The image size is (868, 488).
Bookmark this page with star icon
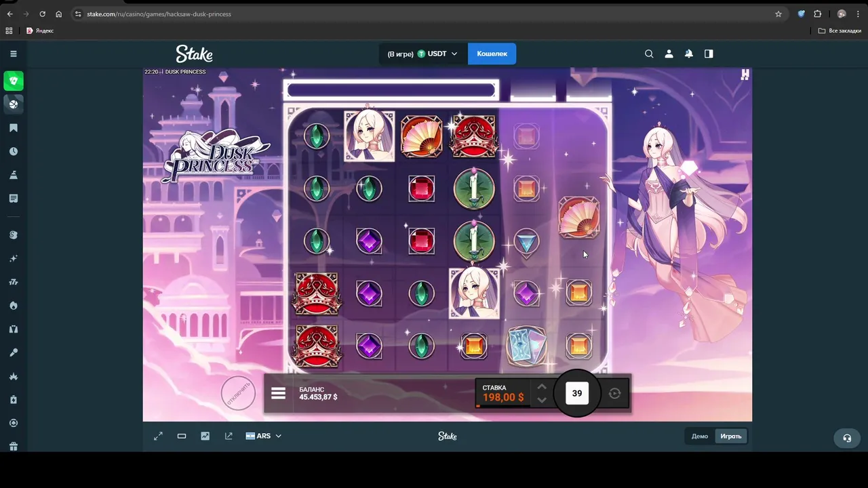778,14
